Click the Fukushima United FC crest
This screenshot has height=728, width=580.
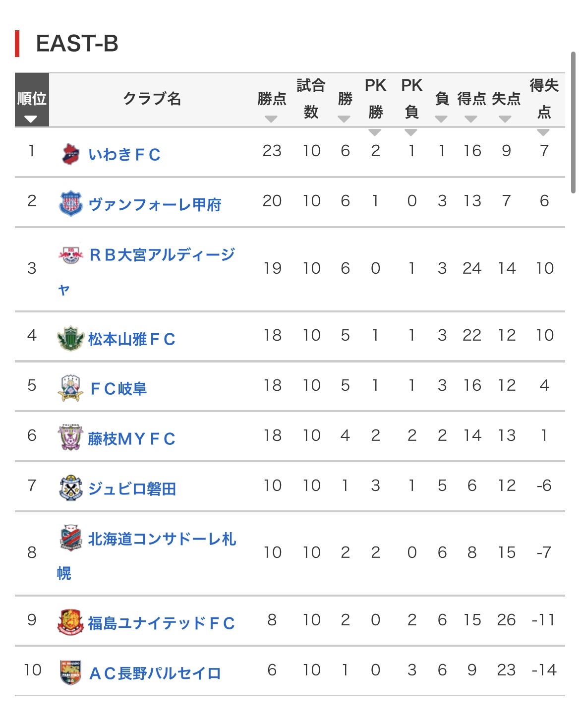tap(70, 622)
